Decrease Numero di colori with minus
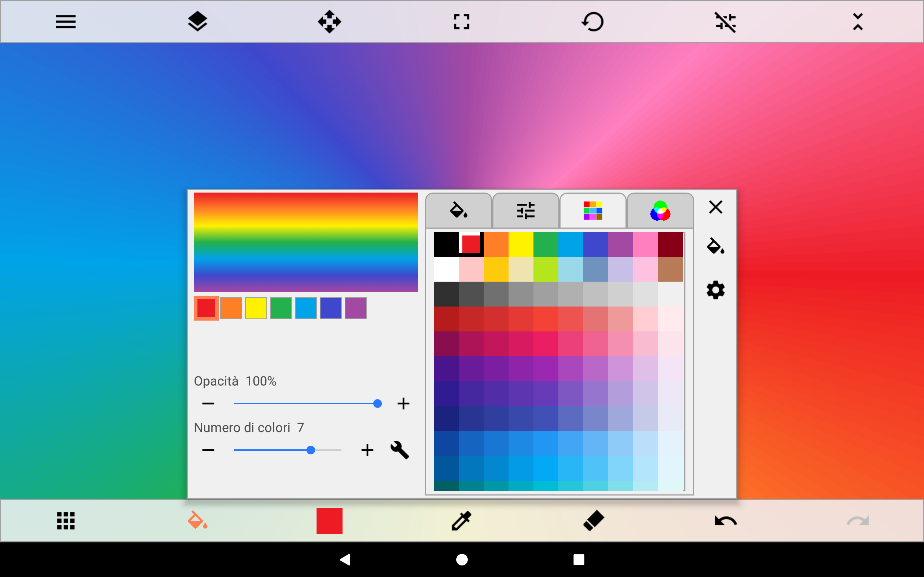 coord(208,450)
